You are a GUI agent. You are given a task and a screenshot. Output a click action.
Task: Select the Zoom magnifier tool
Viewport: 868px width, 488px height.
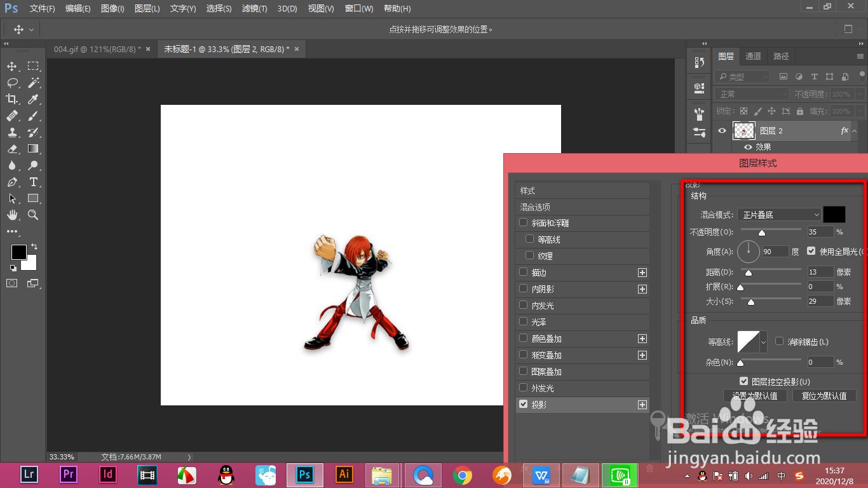pyautogui.click(x=33, y=215)
